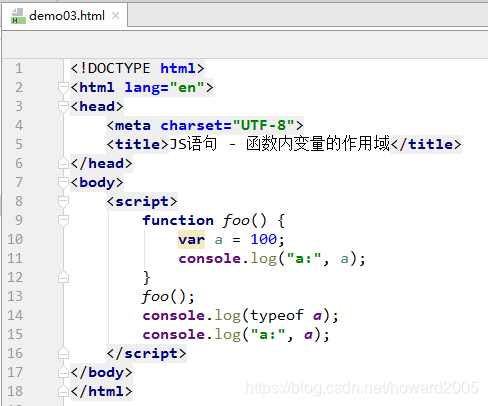The width and height of the screenshot is (488, 406).
Task: Click line number 4 in gutter
Action: 19,125
